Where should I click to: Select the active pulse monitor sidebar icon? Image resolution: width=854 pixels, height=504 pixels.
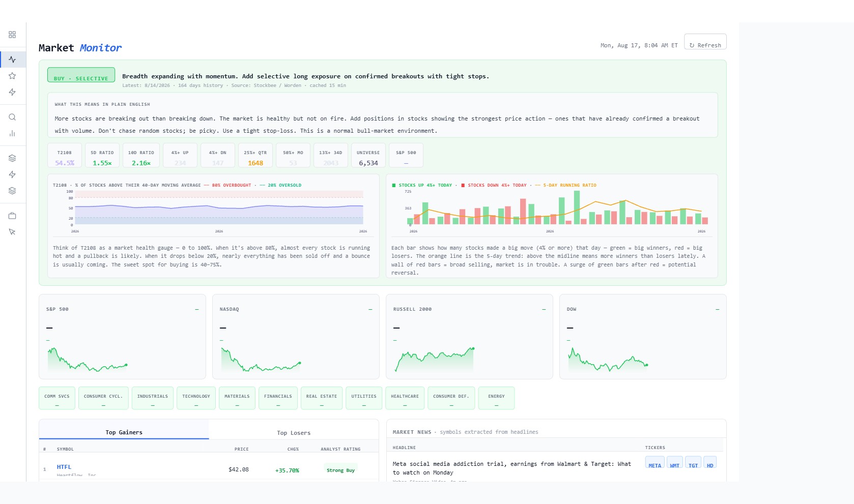(12, 60)
